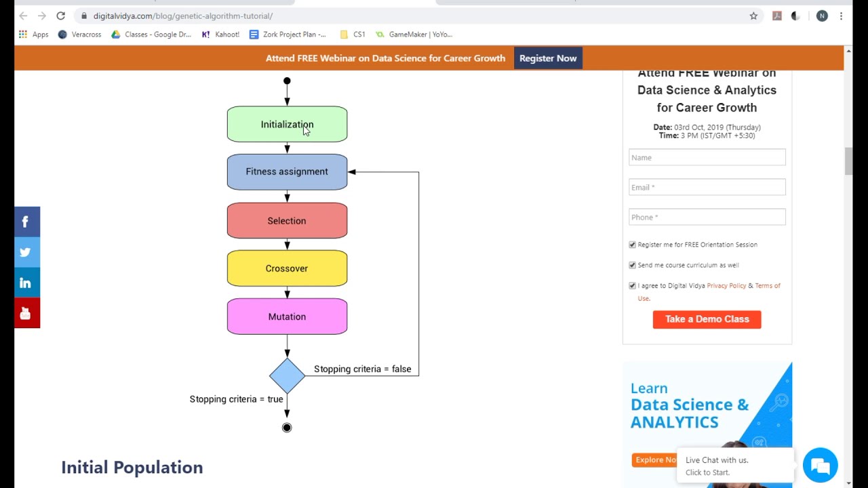Image resolution: width=868 pixels, height=488 pixels.
Task: Click the browser back arrow
Action: (23, 16)
